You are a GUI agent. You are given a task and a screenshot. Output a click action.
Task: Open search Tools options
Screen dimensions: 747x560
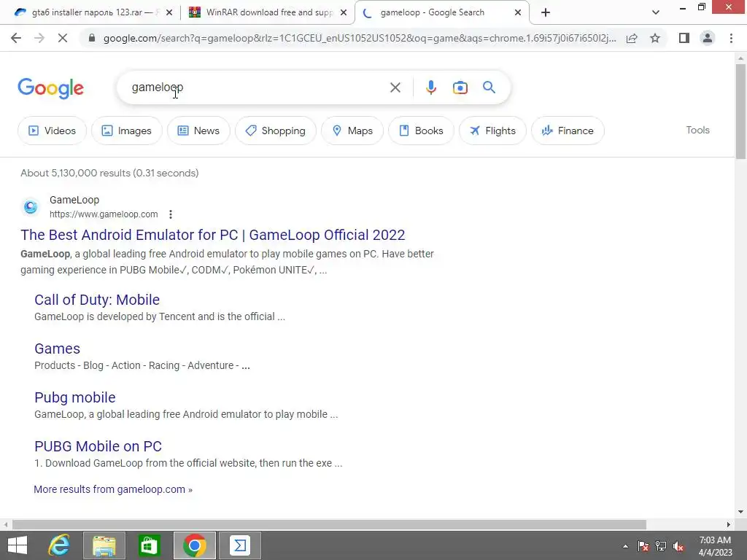tap(697, 130)
